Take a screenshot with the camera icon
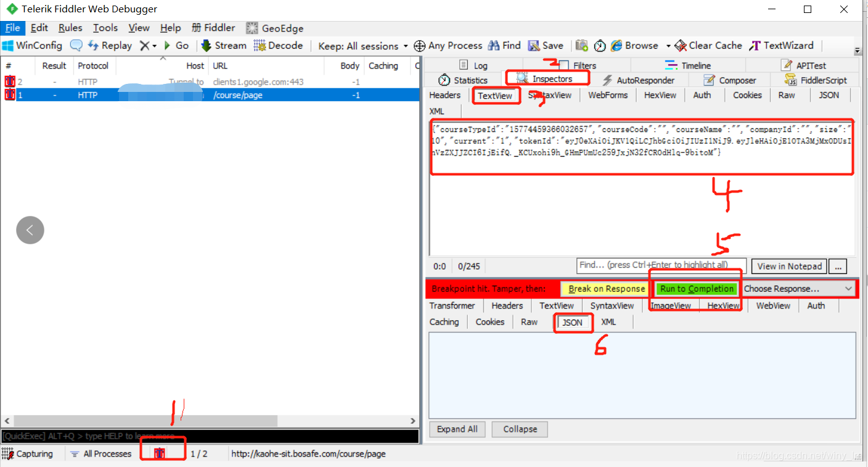This screenshot has height=467, width=868. tap(581, 46)
